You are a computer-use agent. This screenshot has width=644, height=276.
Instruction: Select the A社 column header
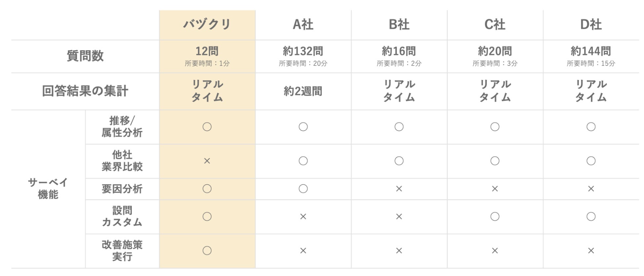303,24
